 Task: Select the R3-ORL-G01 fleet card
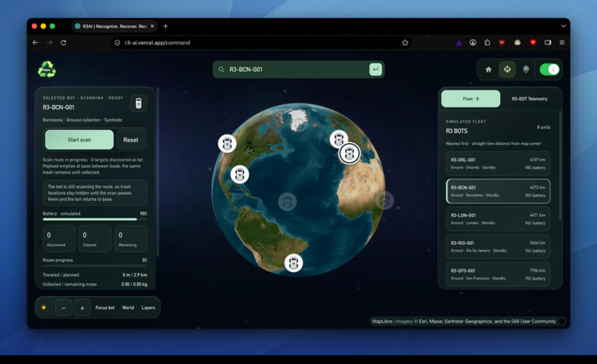coord(498,164)
